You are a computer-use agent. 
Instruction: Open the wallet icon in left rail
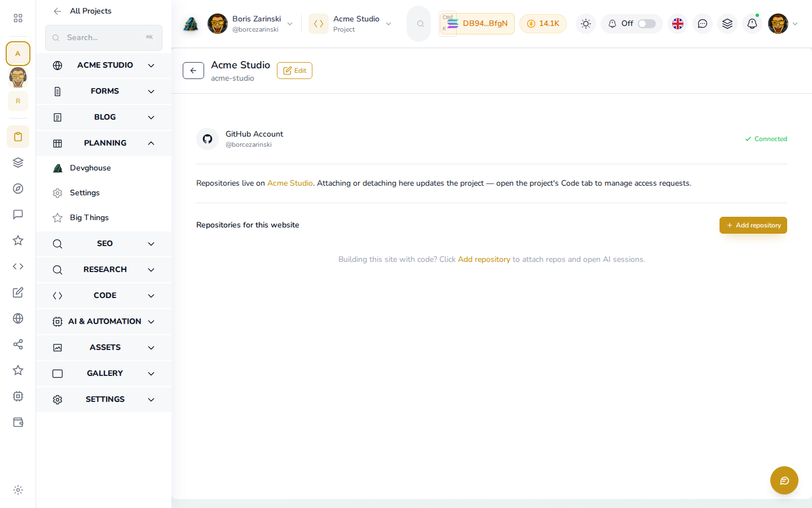(x=18, y=422)
